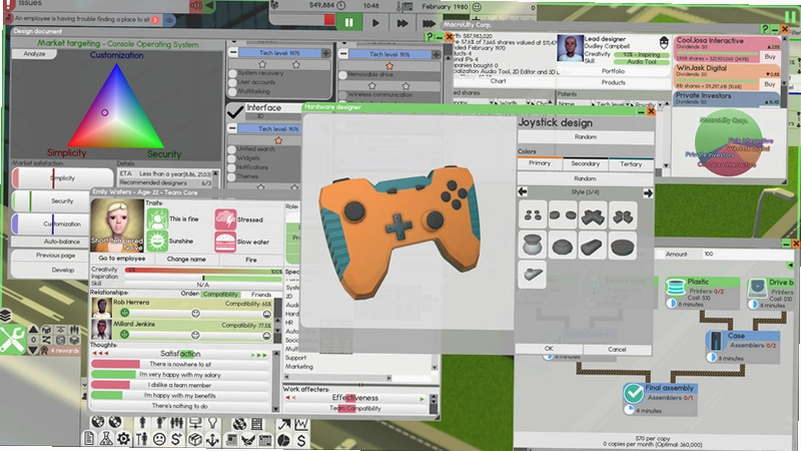
Task: Enable the Unified search feature
Action: (x=231, y=149)
